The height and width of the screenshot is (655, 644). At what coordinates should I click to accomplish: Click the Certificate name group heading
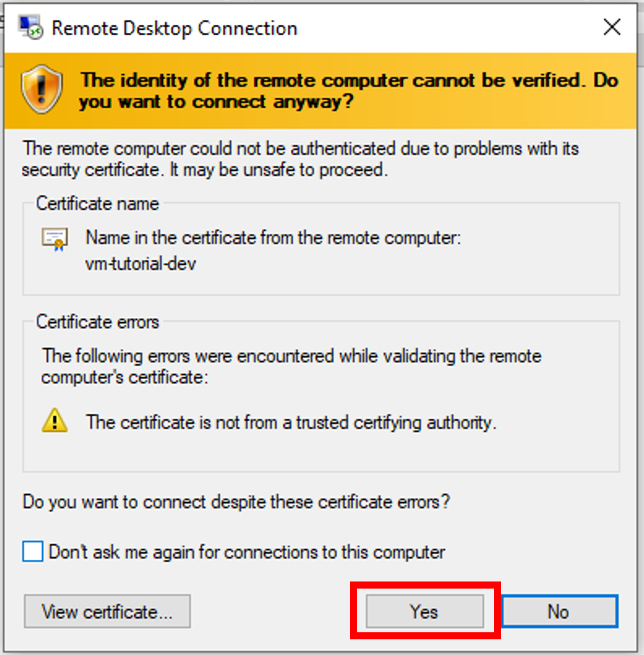[x=97, y=203]
